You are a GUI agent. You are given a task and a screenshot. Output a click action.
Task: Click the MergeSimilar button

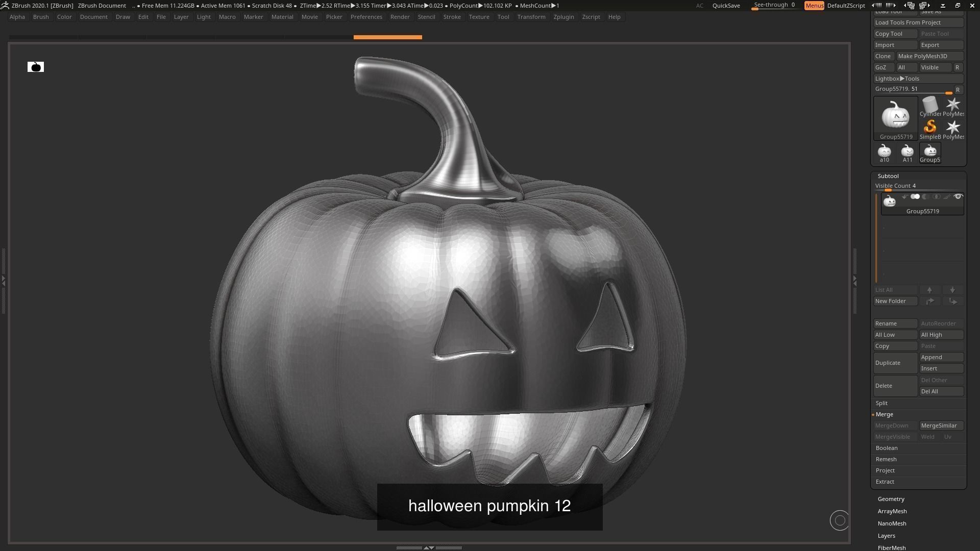941,425
